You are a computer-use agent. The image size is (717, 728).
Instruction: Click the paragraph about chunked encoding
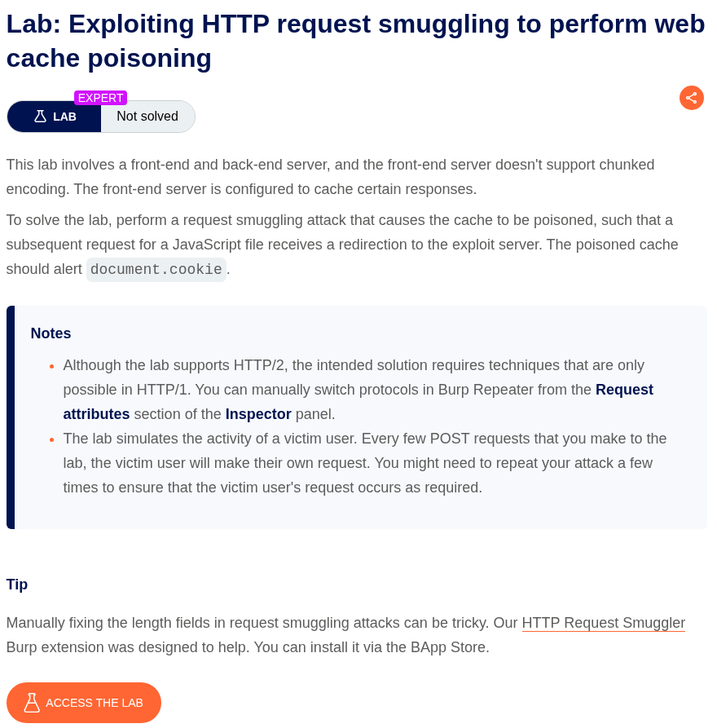click(x=330, y=177)
